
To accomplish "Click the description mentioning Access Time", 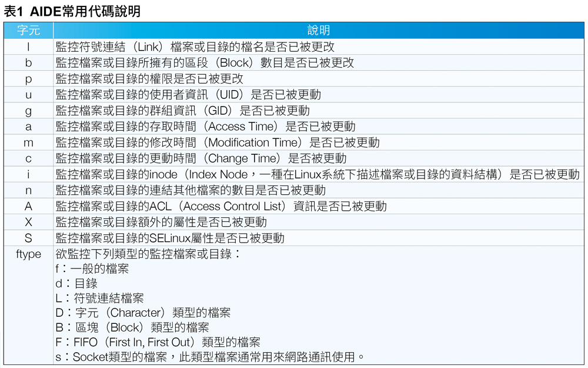I will pyautogui.click(x=205, y=127).
